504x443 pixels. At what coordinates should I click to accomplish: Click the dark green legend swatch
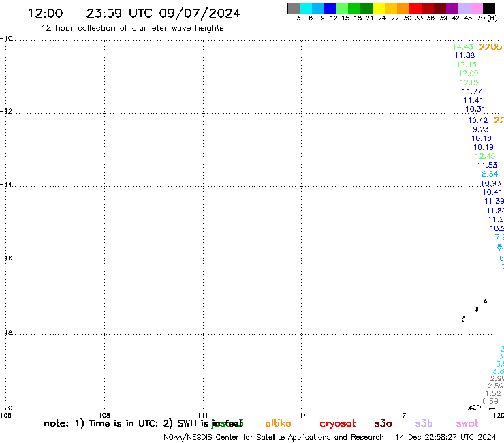[366, 8]
